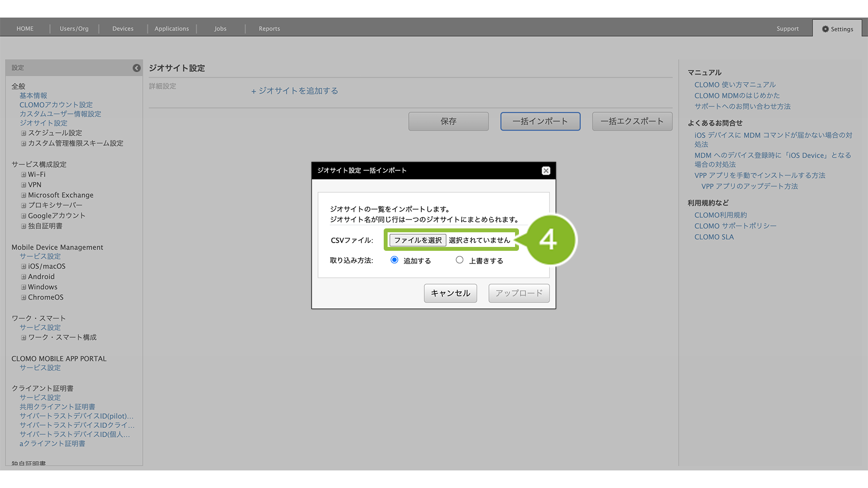Close the ジオサイト設定 一括インポート dialog
Screen dimensions: 868x488
tap(546, 171)
